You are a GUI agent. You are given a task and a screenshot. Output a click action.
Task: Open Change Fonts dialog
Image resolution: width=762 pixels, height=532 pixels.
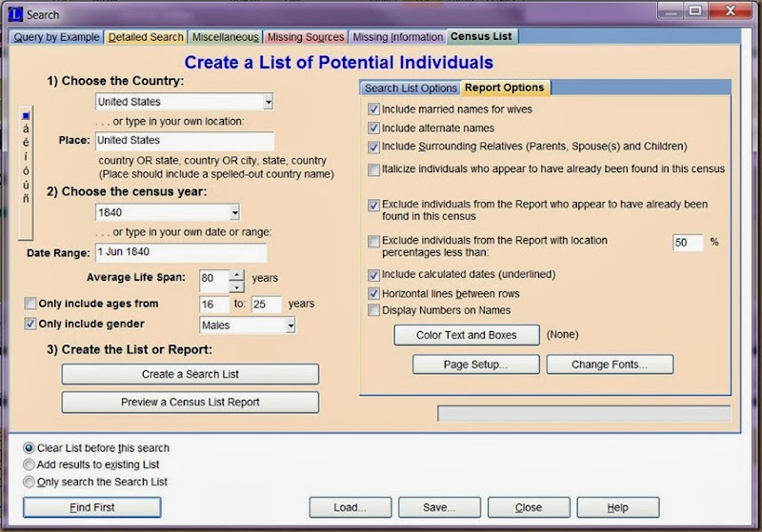click(610, 365)
